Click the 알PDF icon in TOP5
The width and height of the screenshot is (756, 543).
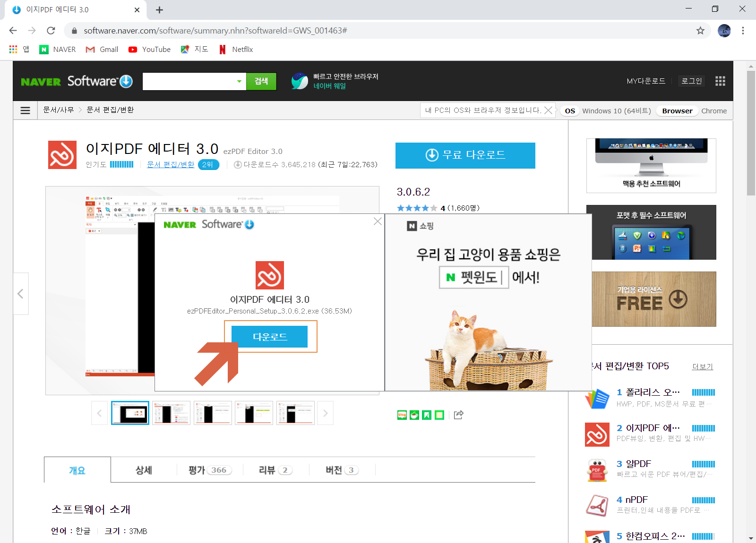[x=597, y=470]
